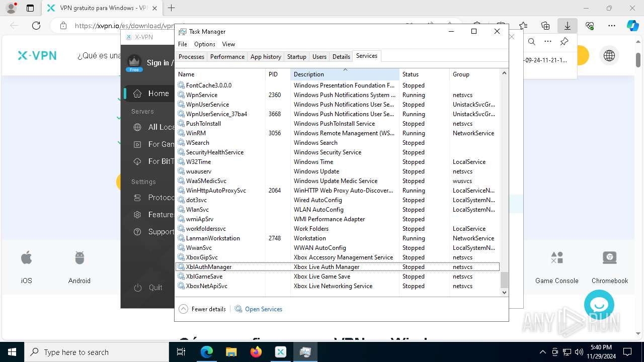Click scrollbar down arrow in services list
Screen dimensions: 644x362
coord(504,292)
